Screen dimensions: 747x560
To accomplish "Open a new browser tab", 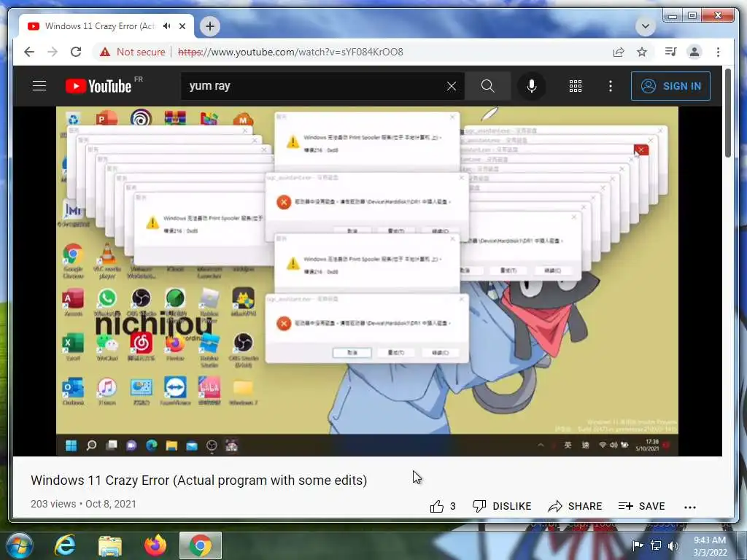I will (210, 26).
